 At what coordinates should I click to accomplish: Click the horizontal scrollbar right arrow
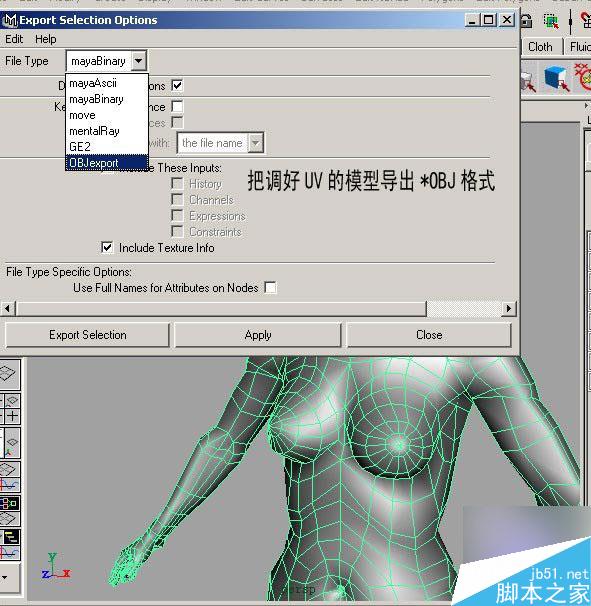pos(509,308)
